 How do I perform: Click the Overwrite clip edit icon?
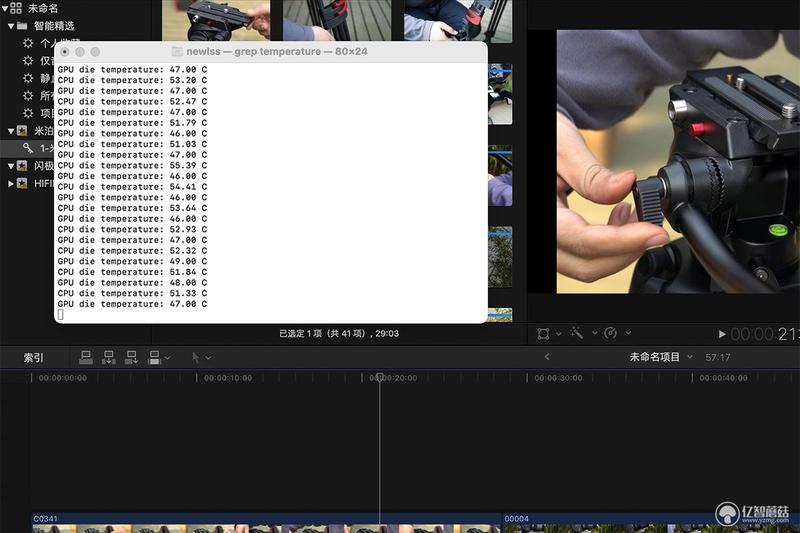pyautogui.click(x=154, y=358)
